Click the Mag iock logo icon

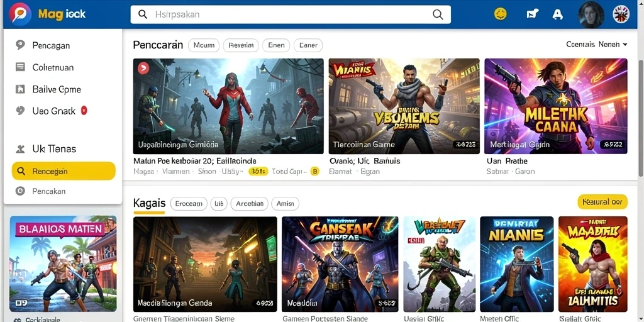coord(20,14)
